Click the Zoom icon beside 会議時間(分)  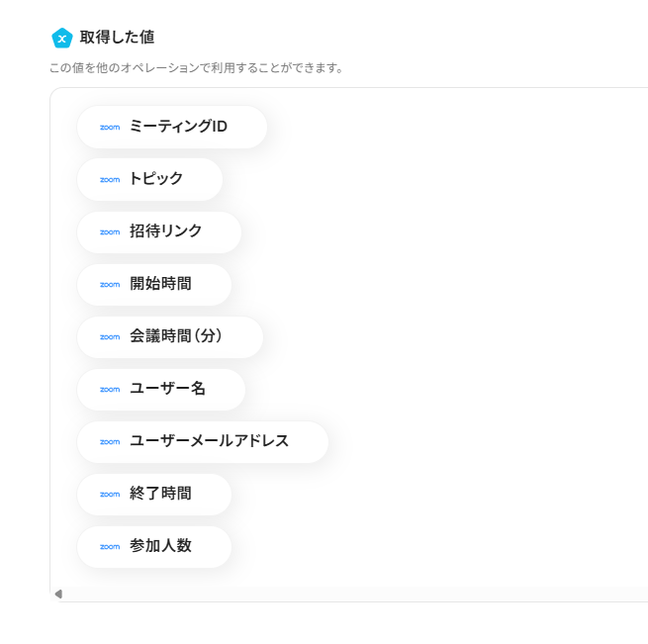110,337
